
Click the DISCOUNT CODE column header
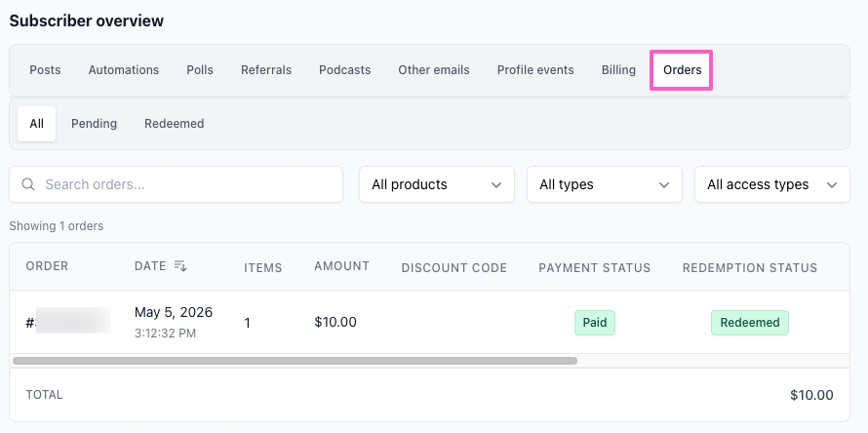click(454, 268)
